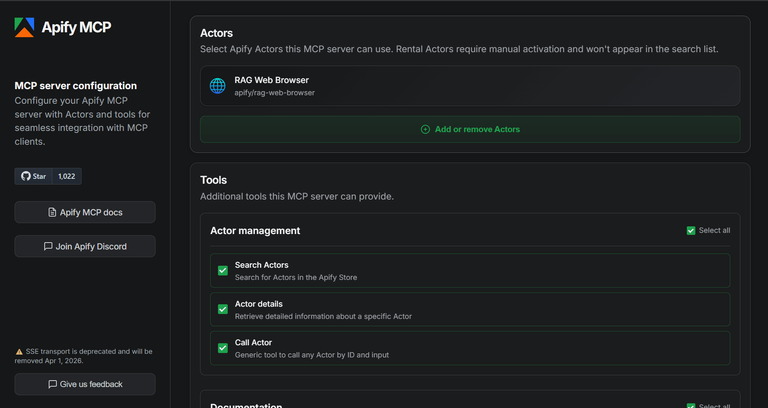Click 'Search for Actors in the Apify Store' text
Image resolution: width=768 pixels, height=408 pixels.
(296, 277)
